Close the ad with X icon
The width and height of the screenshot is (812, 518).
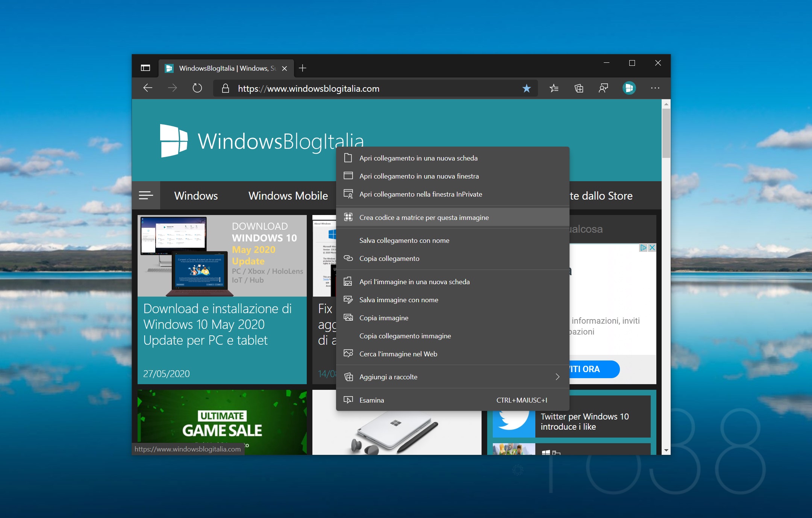tap(652, 248)
